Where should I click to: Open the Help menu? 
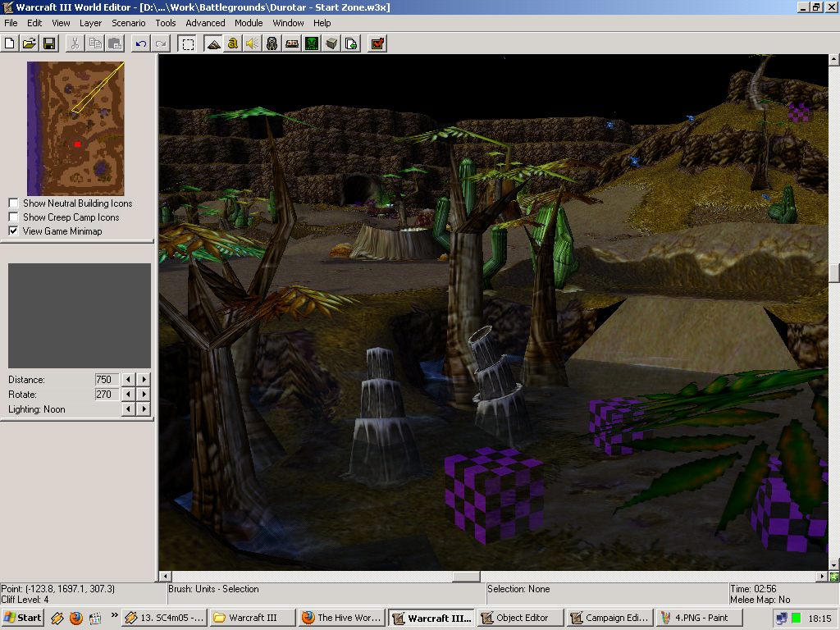tap(322, 23)
